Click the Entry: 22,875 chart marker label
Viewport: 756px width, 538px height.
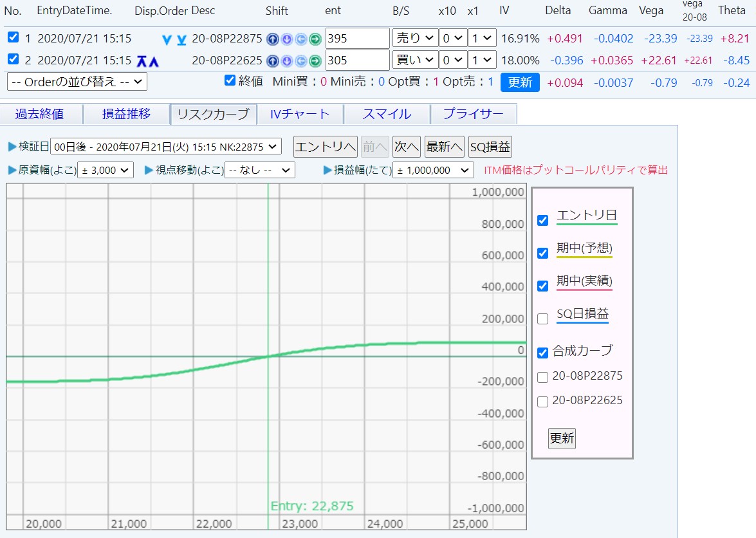pyautogui.click(x=312, y=506)
